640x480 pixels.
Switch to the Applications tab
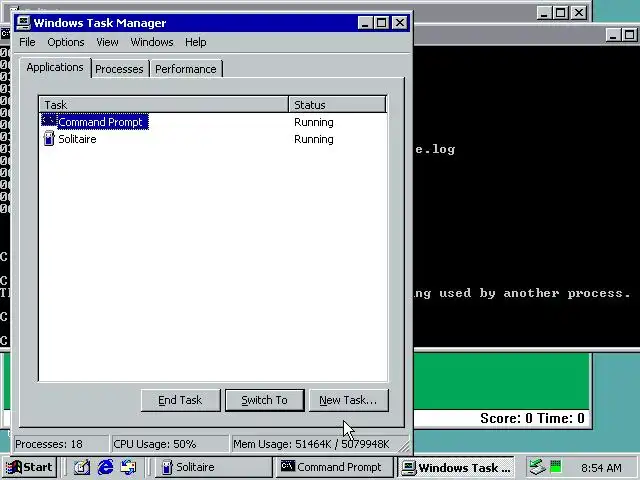pyautogui.click(x=55, y=67)
